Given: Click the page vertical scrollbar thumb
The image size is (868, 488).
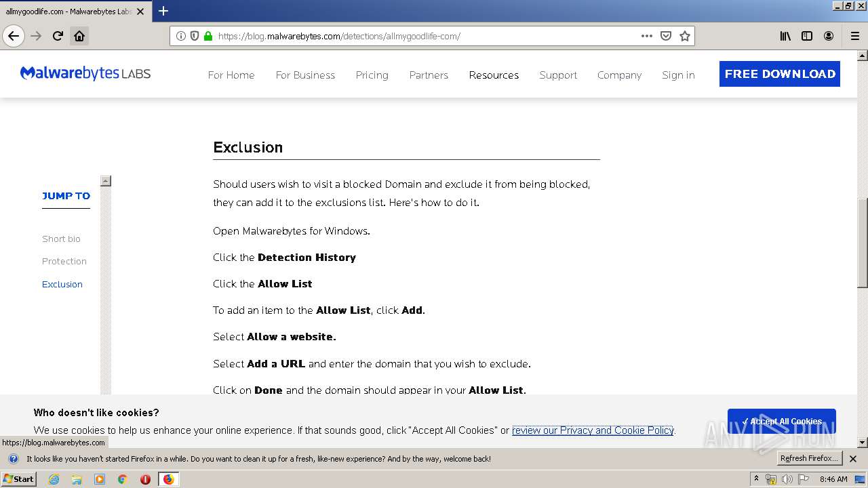Looking at the screenshot, I should coord(863,243).
